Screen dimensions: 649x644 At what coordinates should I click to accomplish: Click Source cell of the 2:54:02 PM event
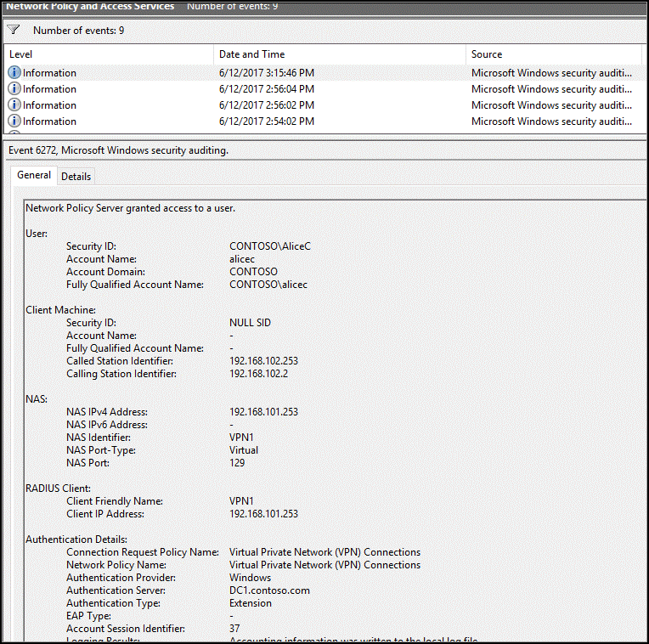(x=551, y=121)
